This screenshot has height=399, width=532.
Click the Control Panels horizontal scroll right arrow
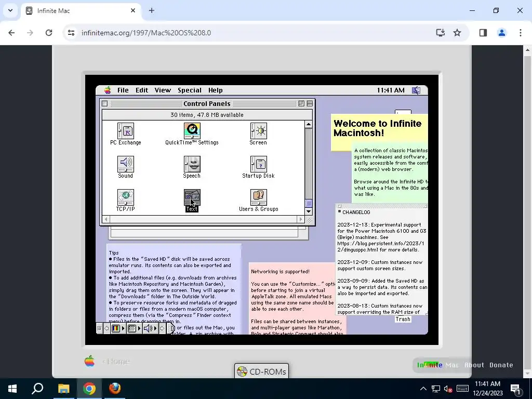(x=301, y=219)
